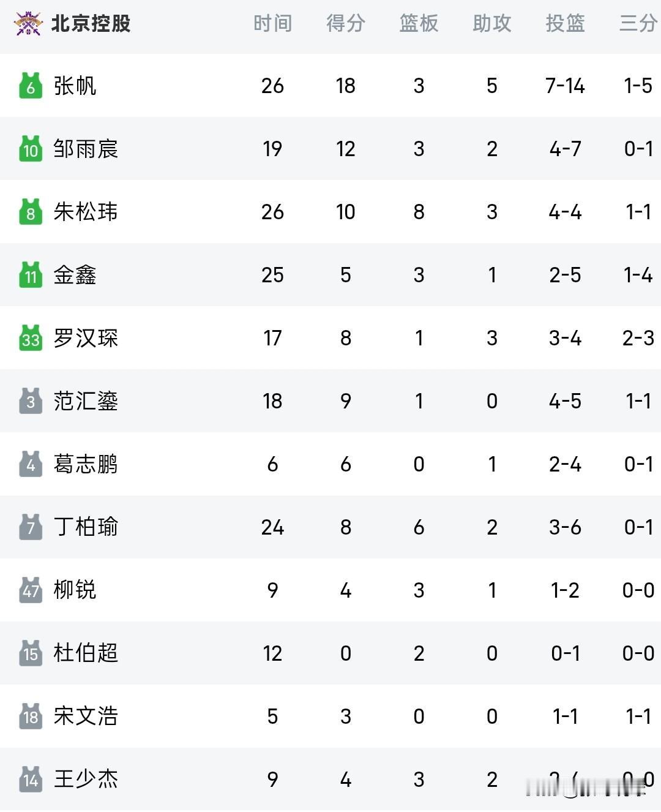Select the green number 8 jersey icon
This screenshot has width=661, height=812.
click(31, 212)
